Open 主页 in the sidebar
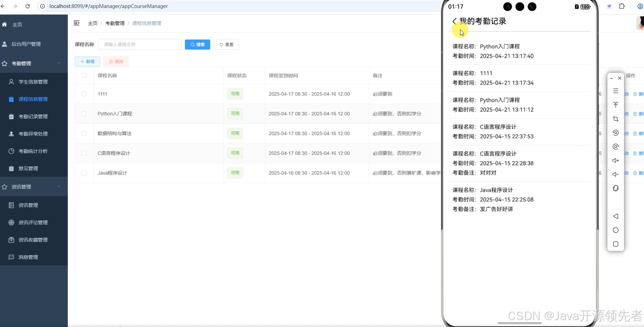 point(34,25)
